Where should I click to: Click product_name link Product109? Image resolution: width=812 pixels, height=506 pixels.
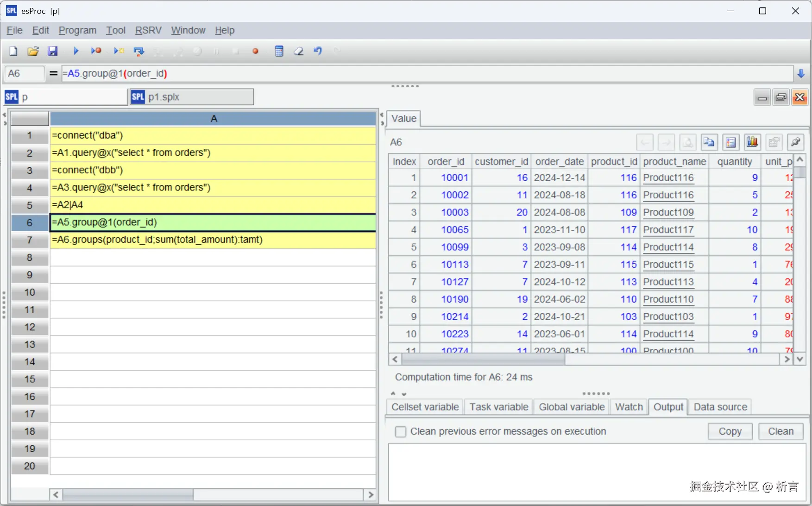(668, 212)
